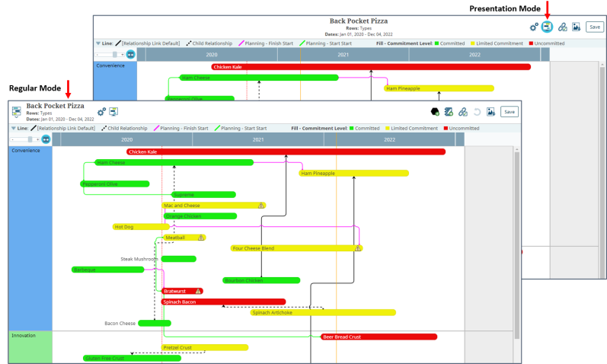This screenshot has height=364, width=607.
Task: Click Limited Commitment yellow swatch in front legend
Action: (x=388, y=128)
